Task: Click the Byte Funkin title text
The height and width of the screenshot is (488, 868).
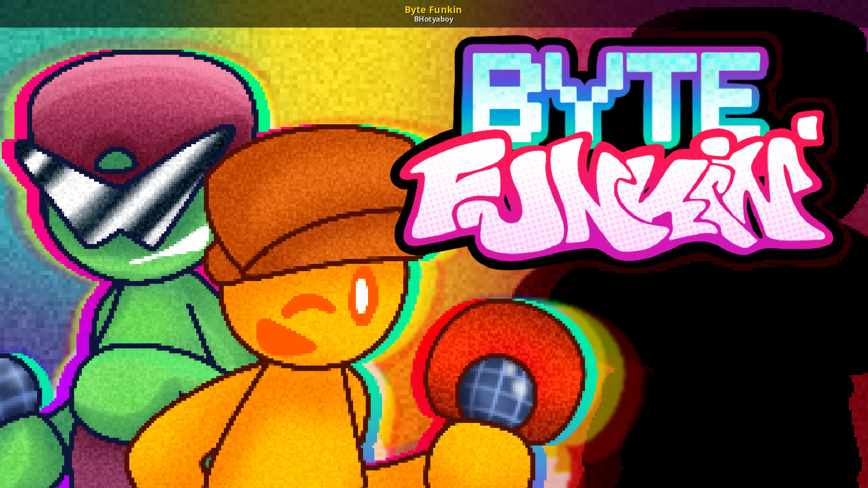Action: tap(433, 9)
